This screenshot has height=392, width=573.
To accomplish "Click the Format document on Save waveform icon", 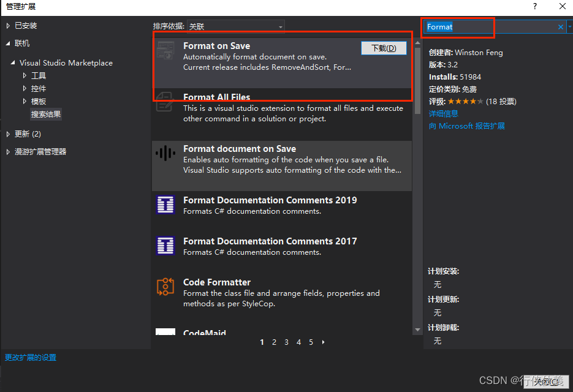I will [165, 153].
